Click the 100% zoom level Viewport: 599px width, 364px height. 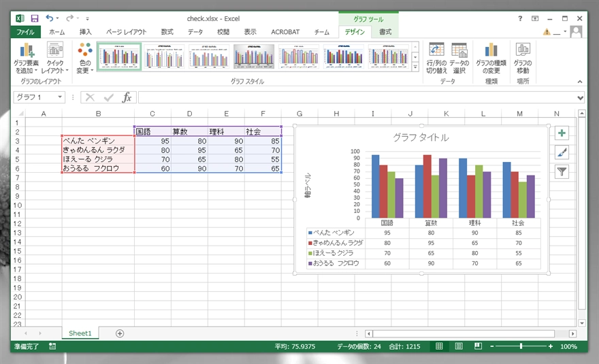tap(568, 346)
